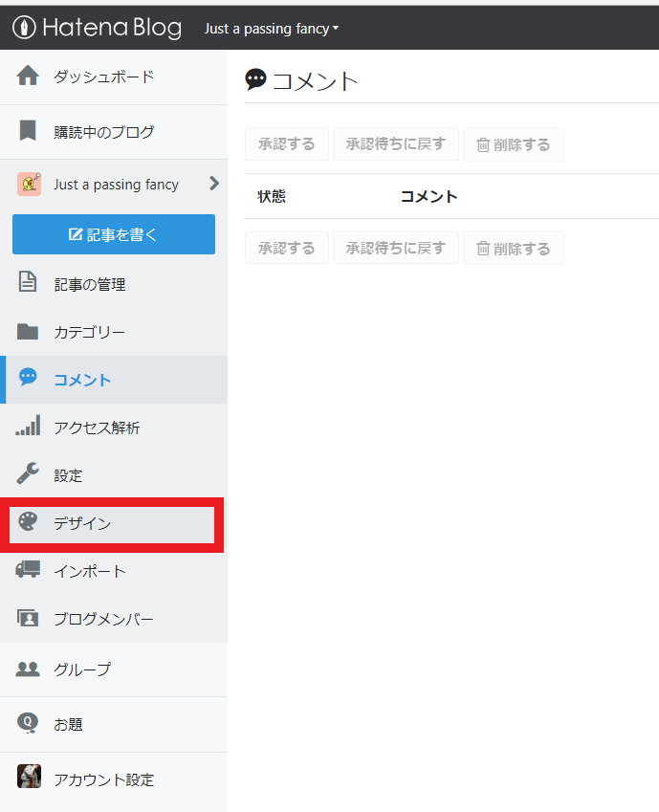This screenshot has width=659, height=812.
Task: Click the Q bubble icon for お題
Action: tap(28, 723)
